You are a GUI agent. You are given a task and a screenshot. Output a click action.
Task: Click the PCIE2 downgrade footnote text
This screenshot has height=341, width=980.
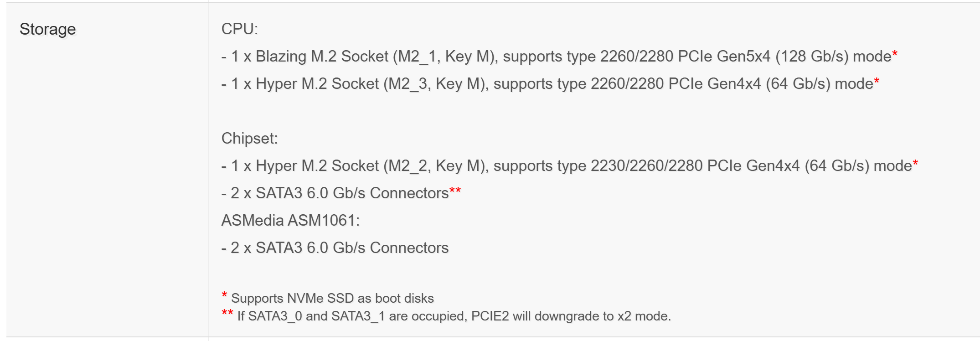(454, 316)
